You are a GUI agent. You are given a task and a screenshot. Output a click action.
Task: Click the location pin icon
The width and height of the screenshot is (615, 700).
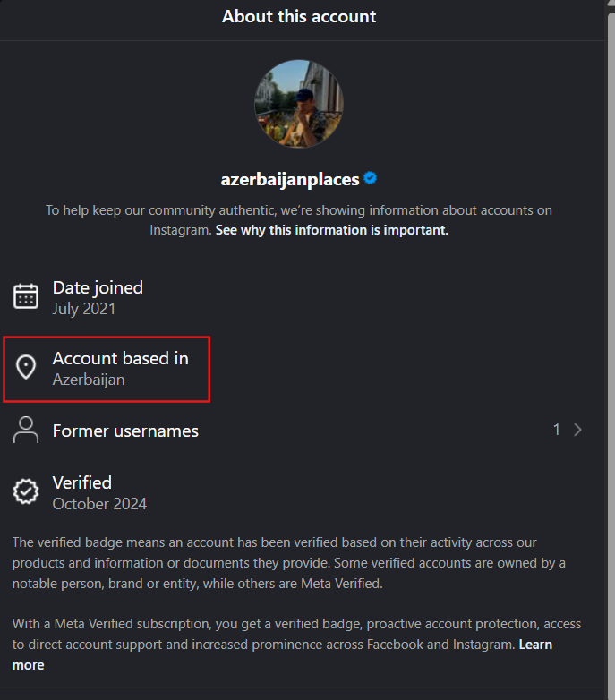26,367
